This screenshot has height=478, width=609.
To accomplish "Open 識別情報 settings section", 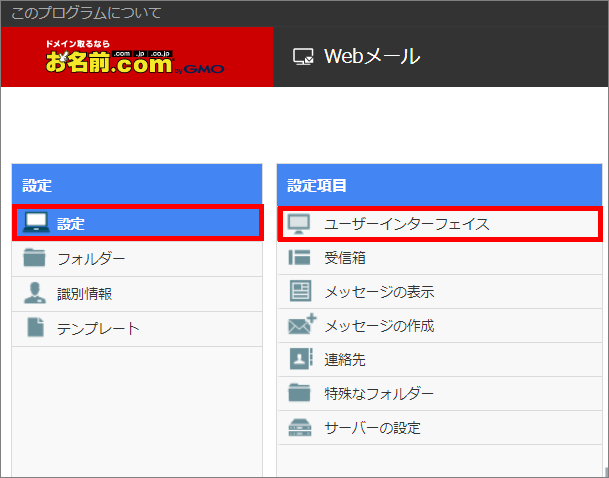I will coord(137,294).
